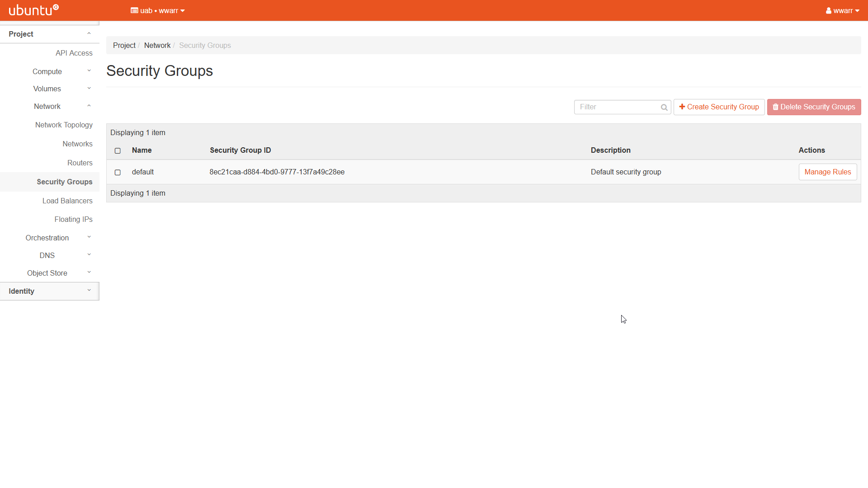Screen dimensions: 868x488
Task: Expand the DNS menu group
Action: pyautogui.click(x=50, y=255)
